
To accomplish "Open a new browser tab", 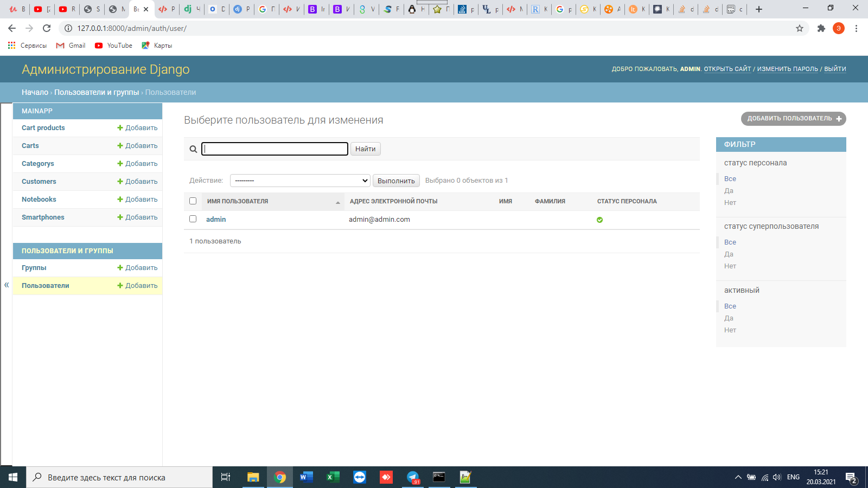I will tap(759, 9).
